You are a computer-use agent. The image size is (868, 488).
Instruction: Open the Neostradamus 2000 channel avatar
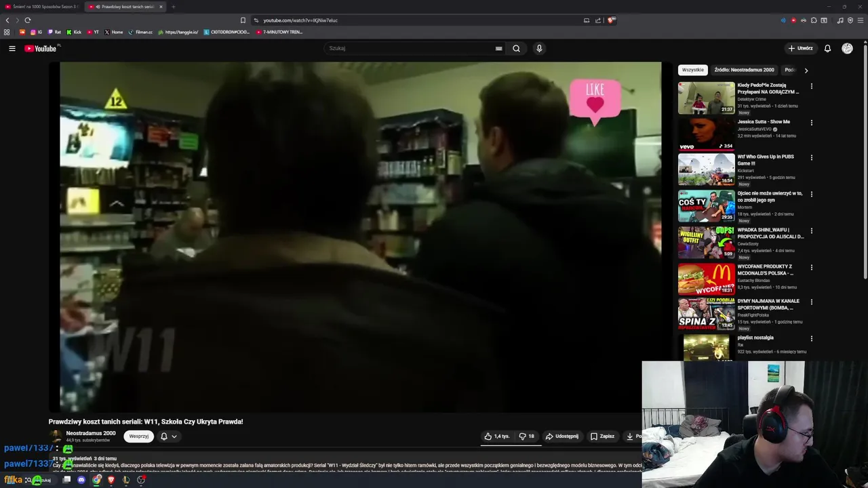56,436
